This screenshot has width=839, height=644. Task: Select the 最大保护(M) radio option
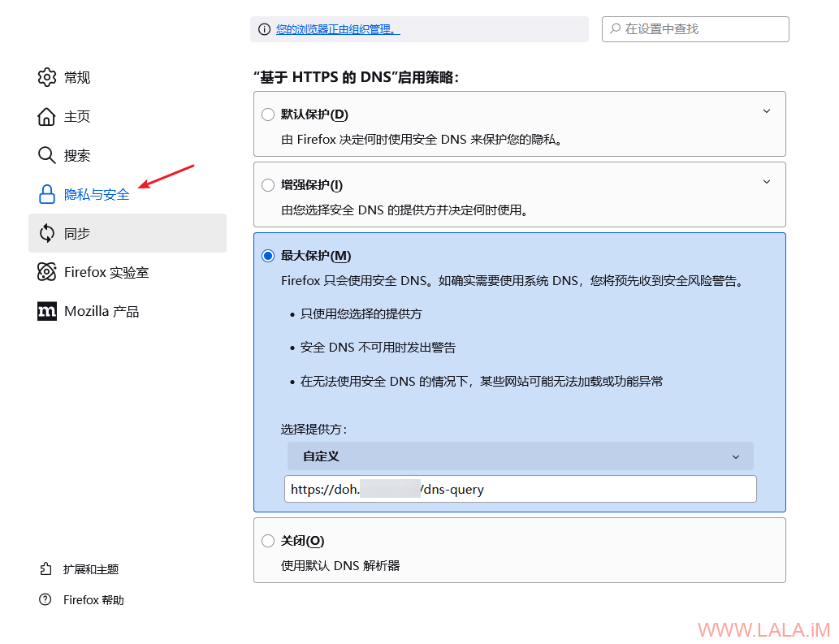268,256
